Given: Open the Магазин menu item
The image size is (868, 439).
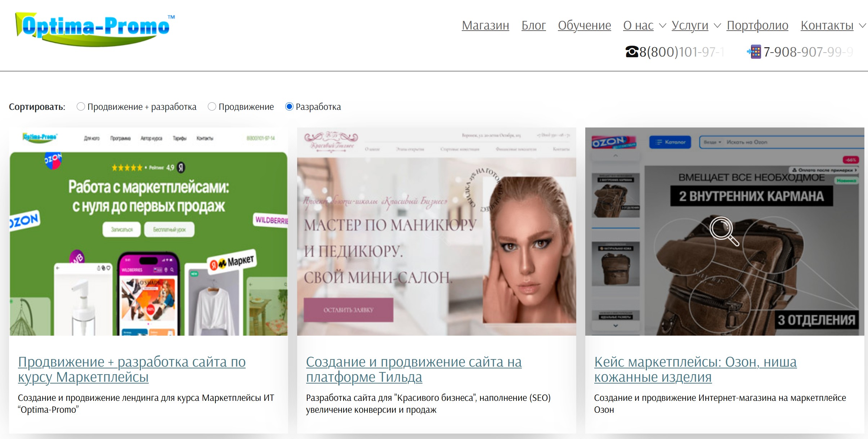Looking at the screenshot, I should point(485,26).
